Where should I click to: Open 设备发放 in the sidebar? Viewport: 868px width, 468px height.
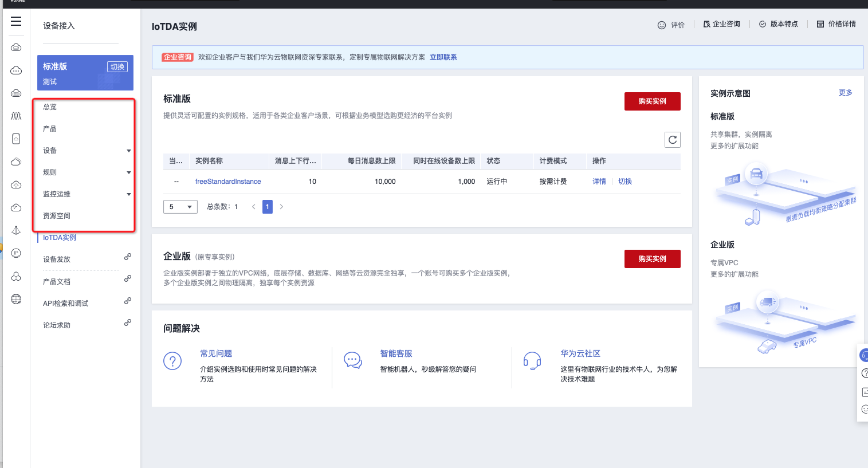(x=57, y=259)
